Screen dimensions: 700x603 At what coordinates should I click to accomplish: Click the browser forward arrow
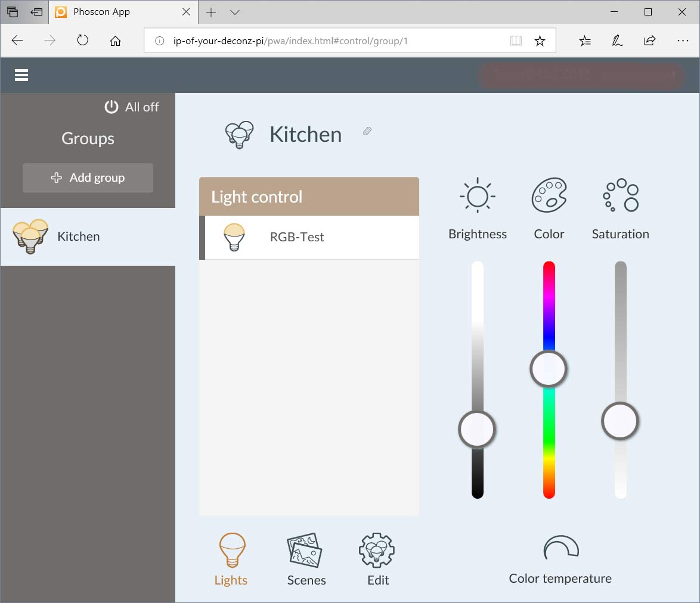(x=50, y=41)
